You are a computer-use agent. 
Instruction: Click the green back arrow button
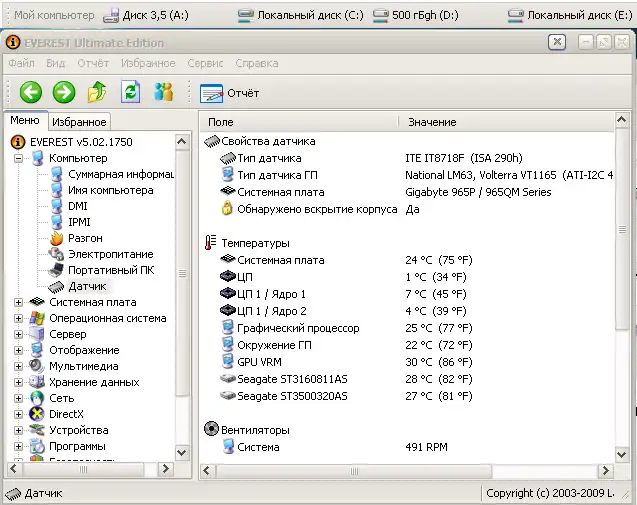(x=30, y=93)
